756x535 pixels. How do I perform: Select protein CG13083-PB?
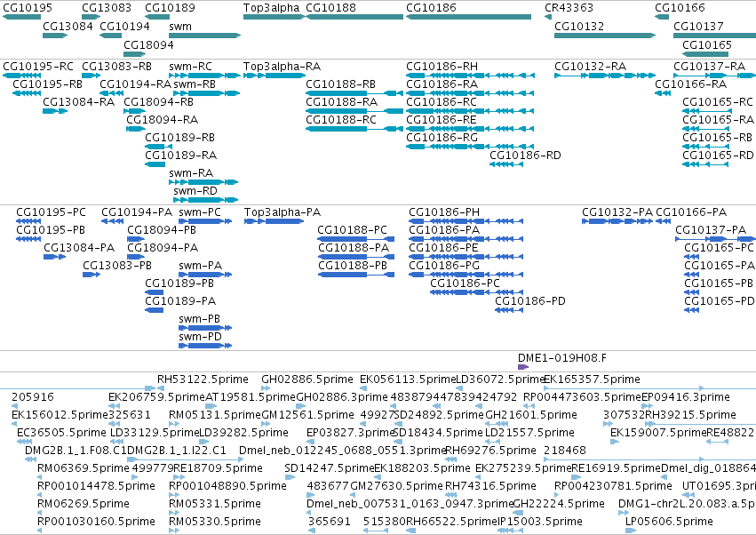pyautogui.click(x=117, y=266)
